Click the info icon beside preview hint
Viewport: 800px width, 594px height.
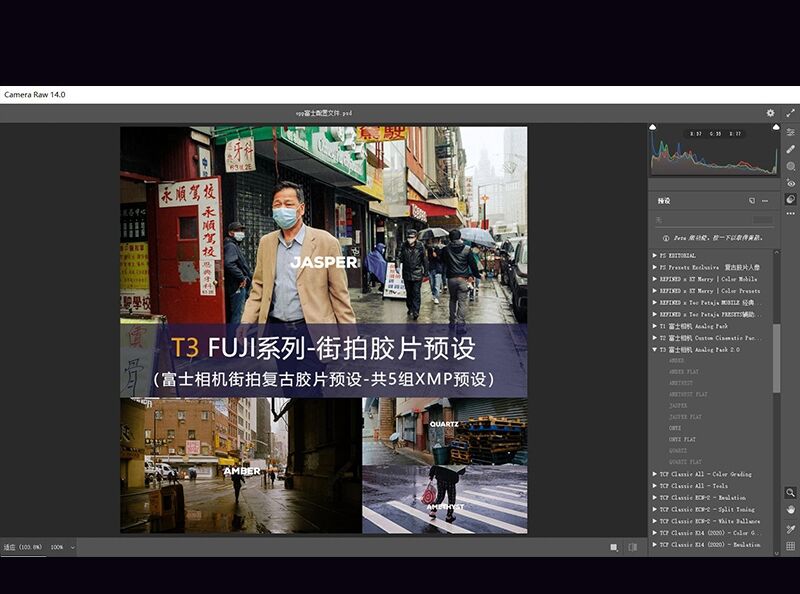click(665, 238)
